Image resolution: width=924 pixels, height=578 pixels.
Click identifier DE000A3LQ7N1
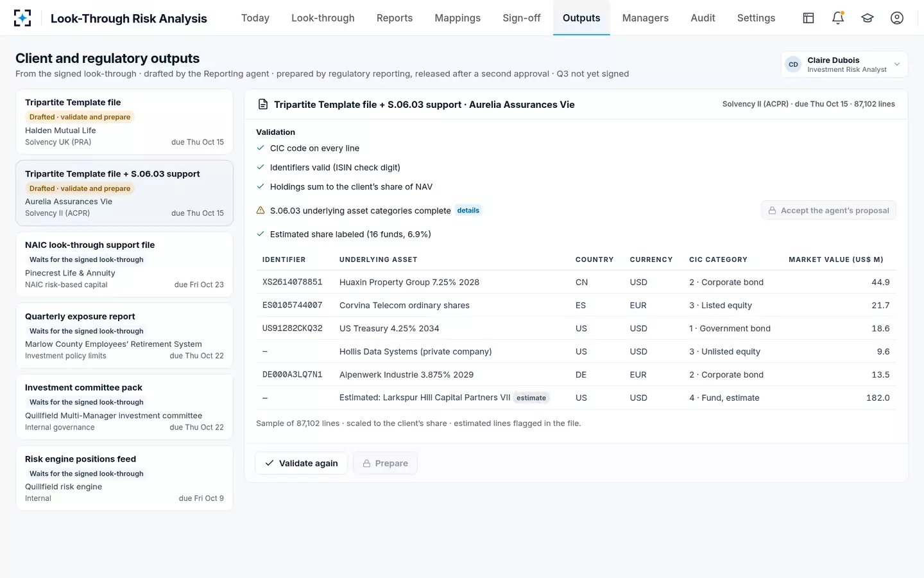[x=293, y=374]
